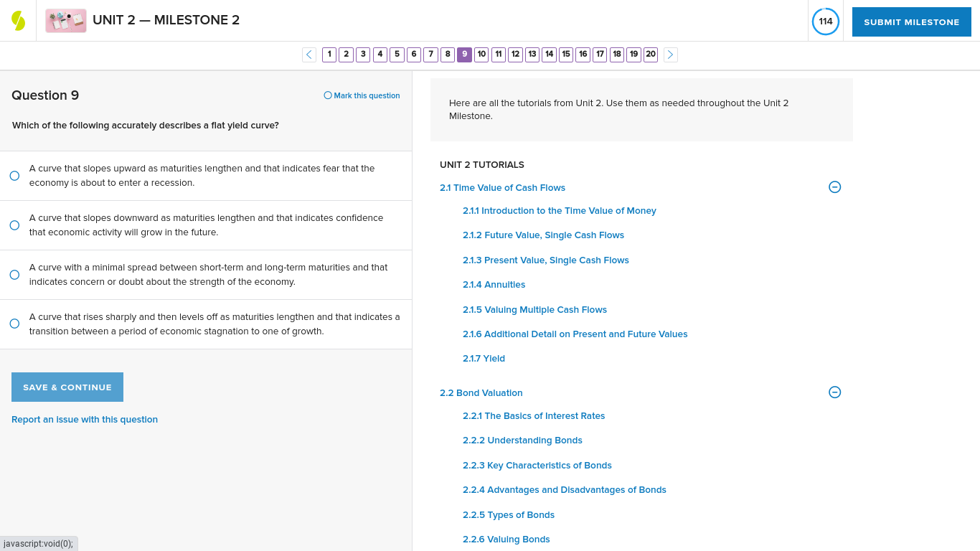Click SAVE & CONTINUE
980x551 pixels.
[x=67, y=387]
